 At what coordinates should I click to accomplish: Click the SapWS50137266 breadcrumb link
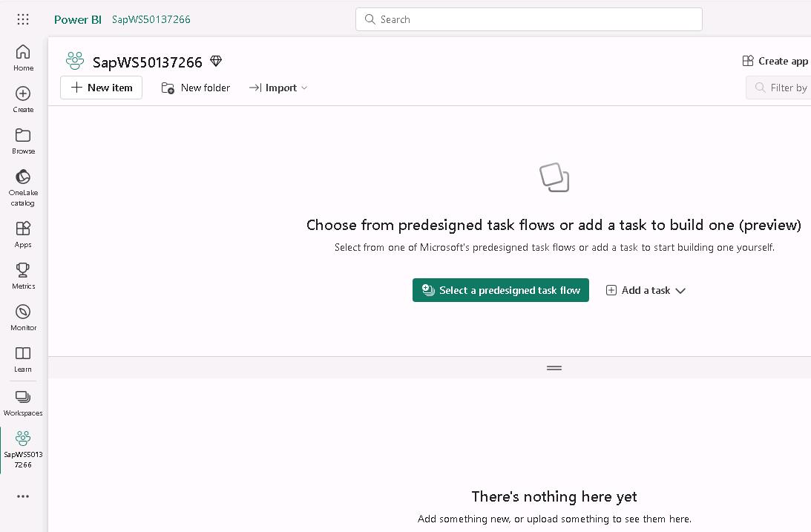(151, 19)
